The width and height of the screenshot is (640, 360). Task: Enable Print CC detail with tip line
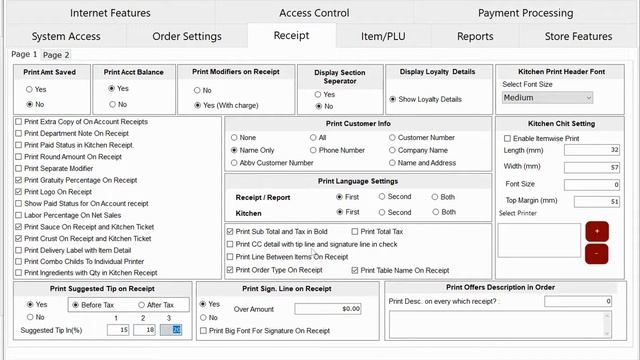[230, 244]
